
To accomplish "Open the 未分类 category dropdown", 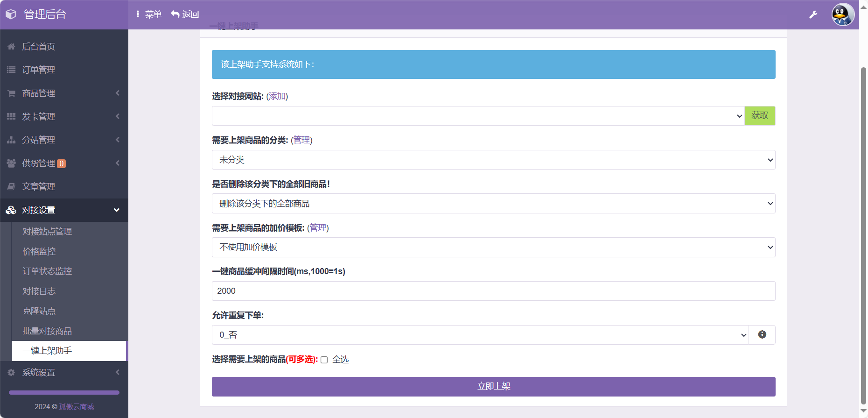I will tap(493, 160).
